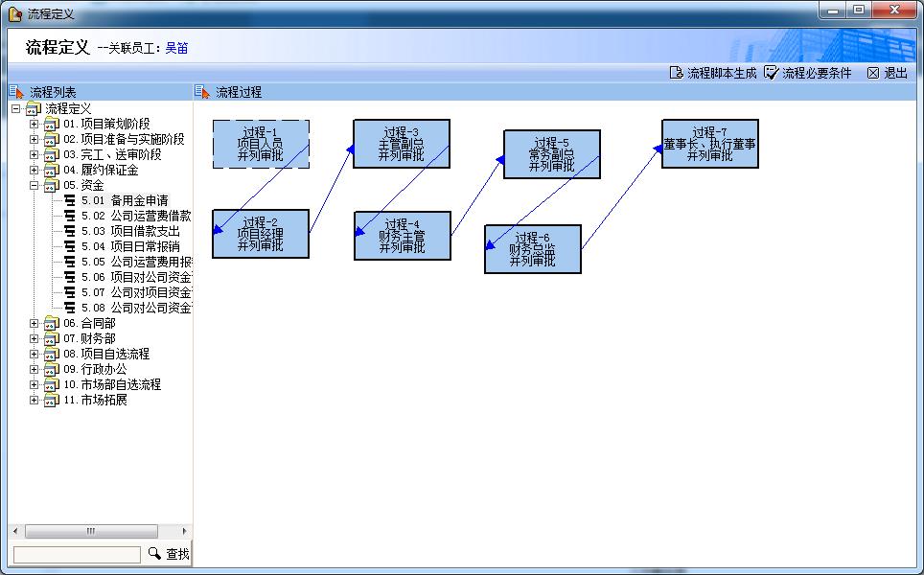This screenshot has height=575, width=924.
Task: Expand the 01.项目策划阶段 node
Action: [35, 125]
